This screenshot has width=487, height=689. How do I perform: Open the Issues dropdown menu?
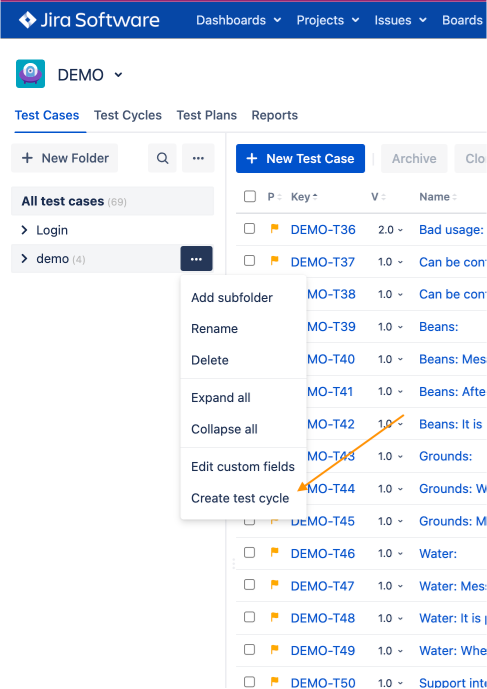[x=400, y=20]
